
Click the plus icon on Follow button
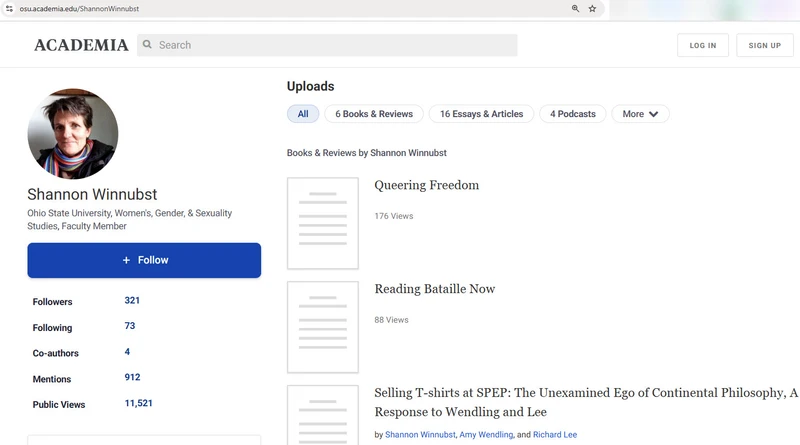tap(127, 260)
